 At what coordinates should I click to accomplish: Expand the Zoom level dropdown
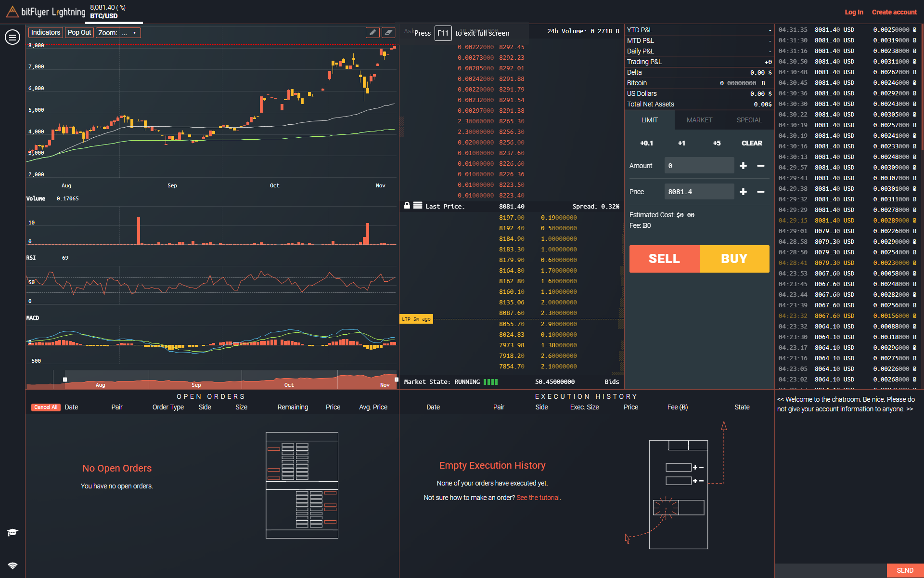click(x=131, y=32)
